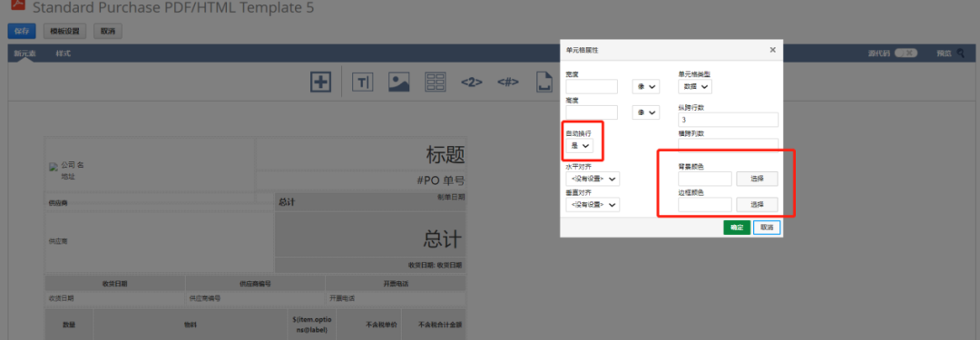Click the add new element plus icon
980x340 pixels.
pyautogui.click(x=320, y=82)
